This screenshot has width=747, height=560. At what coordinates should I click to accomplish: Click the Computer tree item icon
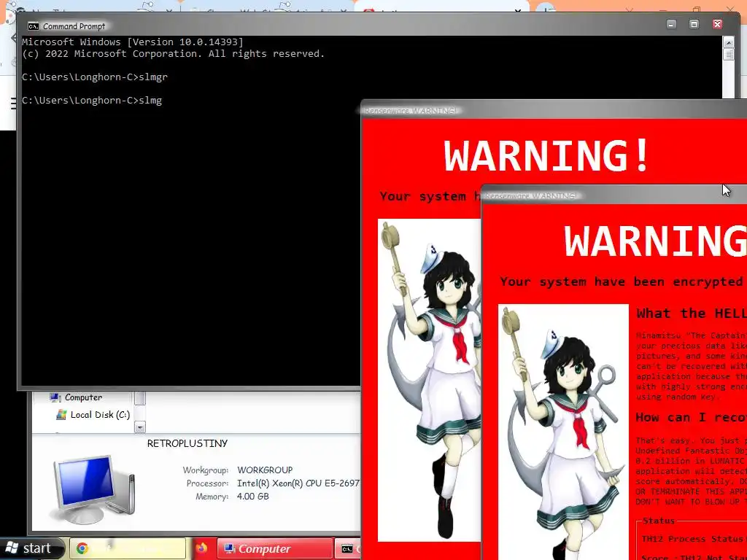pyautogui.click(x=55, y=397)
